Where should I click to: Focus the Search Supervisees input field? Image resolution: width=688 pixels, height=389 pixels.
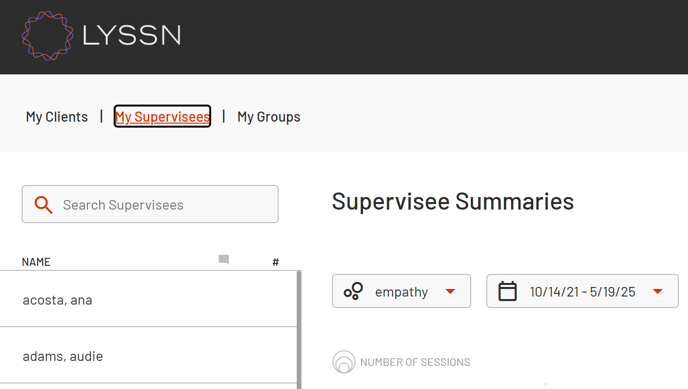pos(150,204)
